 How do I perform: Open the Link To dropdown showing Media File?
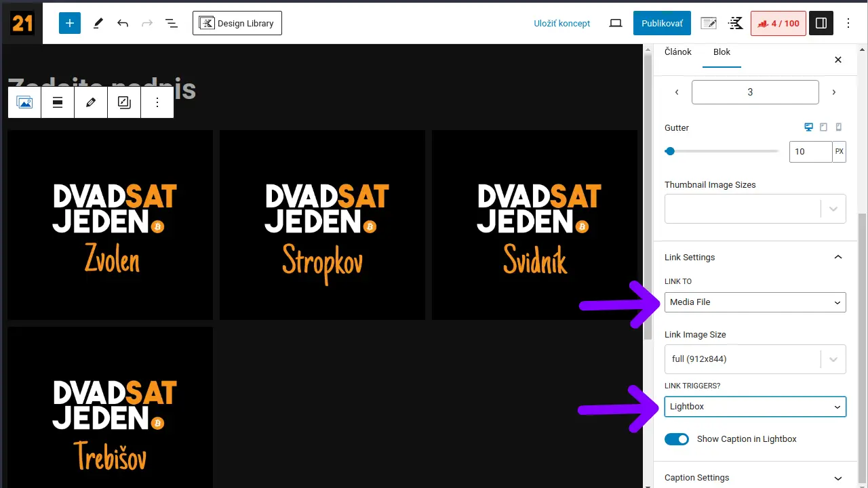(x=755, y=302)
